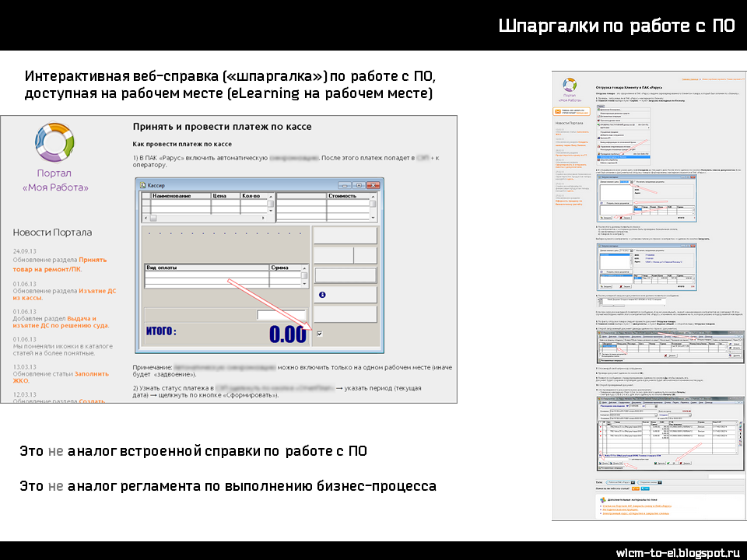Open the article page thumbnail on the right

649,296
